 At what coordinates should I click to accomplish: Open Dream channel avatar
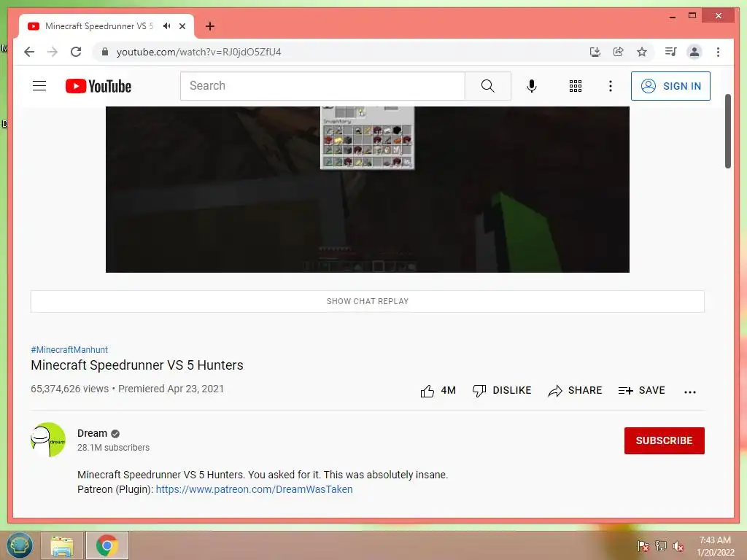point(47,440)
